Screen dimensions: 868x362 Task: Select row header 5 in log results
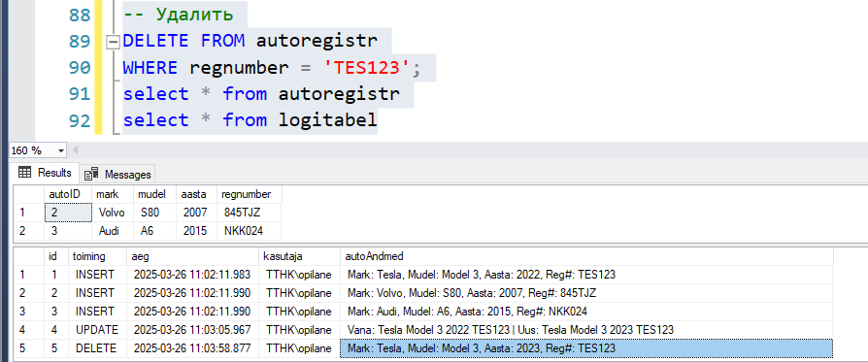[29, 348]
